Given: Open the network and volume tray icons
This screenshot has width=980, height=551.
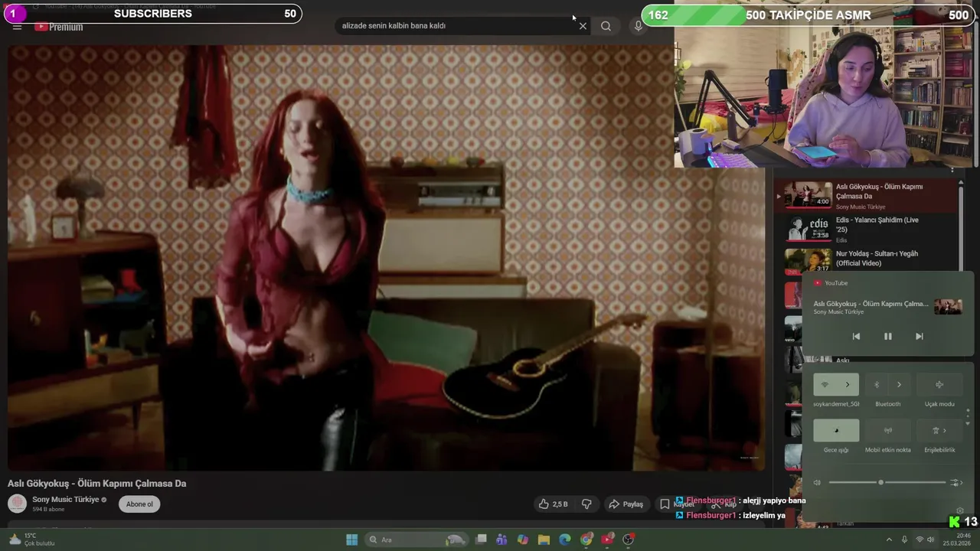Looking at the screenshot, I should [x=926, y=540].
